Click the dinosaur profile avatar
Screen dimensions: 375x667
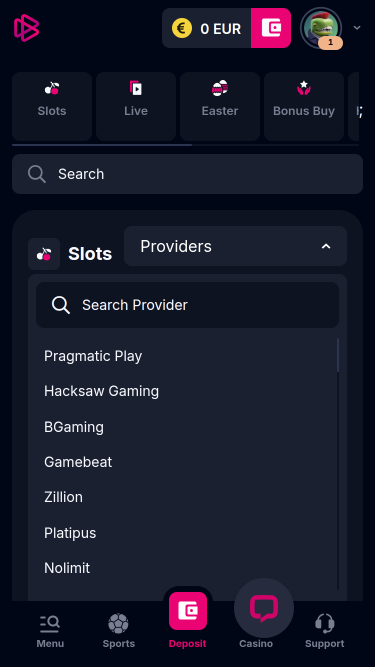pos(321,28)
